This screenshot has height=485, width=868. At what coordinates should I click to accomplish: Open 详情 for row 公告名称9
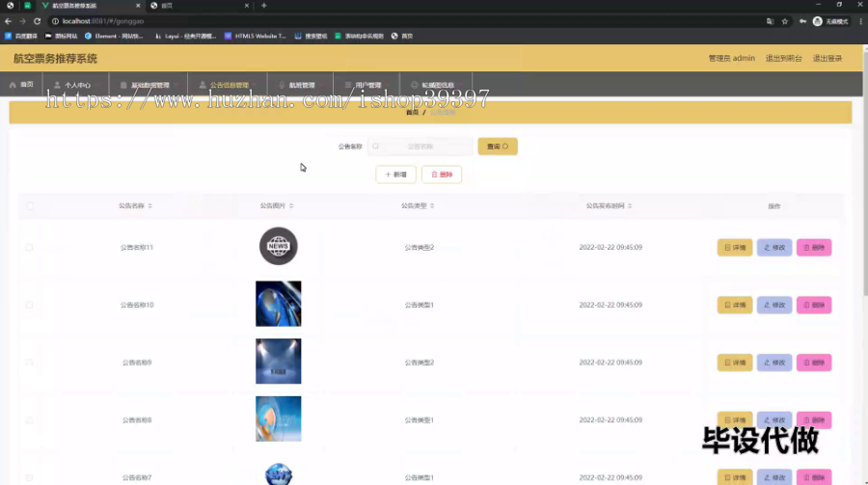[735, 363]
